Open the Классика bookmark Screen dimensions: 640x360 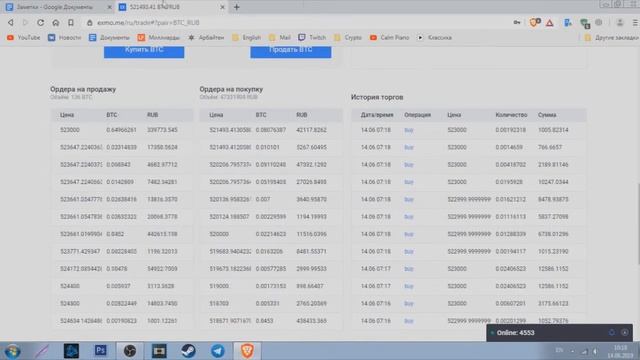pyautogui.click(x=434, y=38)
